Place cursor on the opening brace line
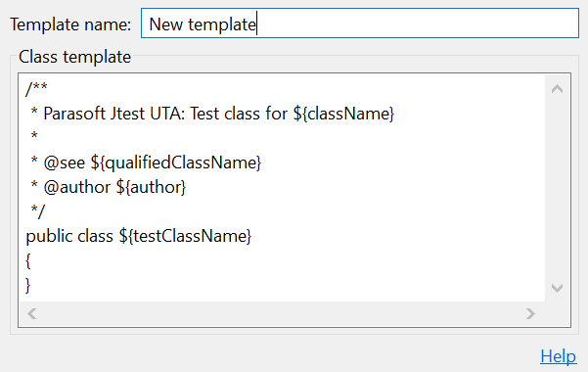 [x=28, y=260]
